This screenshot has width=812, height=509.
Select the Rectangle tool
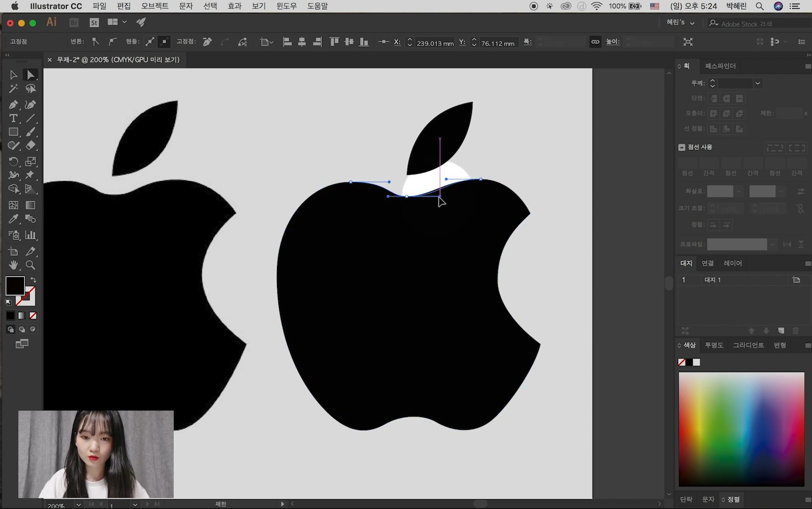13,132
